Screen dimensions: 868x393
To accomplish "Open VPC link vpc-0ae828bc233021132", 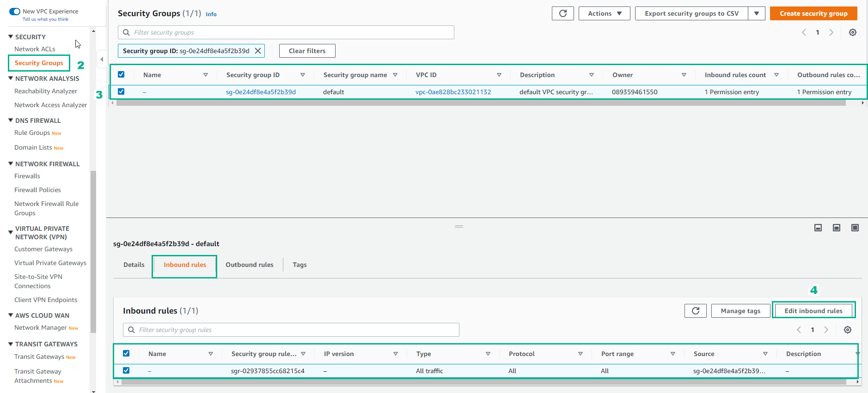I will [453, 92].
